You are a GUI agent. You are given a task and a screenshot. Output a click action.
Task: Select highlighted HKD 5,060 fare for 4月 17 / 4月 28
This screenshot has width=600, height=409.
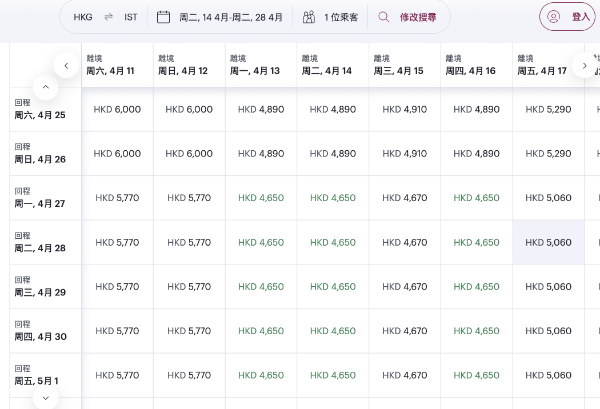click(x=548, y=242)
